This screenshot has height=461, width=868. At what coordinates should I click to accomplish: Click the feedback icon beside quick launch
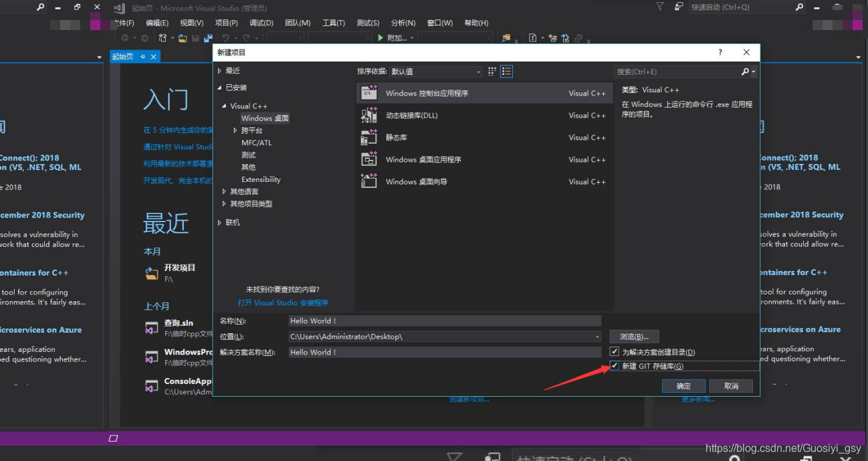(x=679, y=7)
